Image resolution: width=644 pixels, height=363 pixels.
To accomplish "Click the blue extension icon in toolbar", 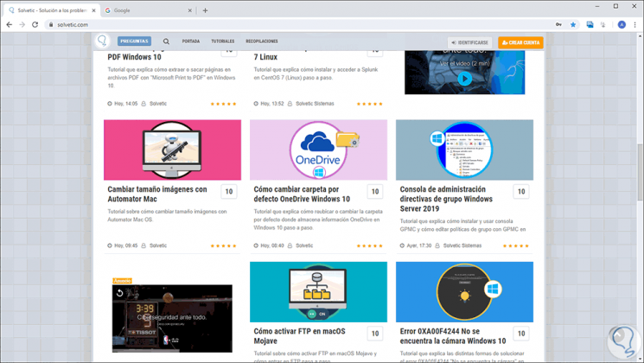I will [x=590, y=25].
